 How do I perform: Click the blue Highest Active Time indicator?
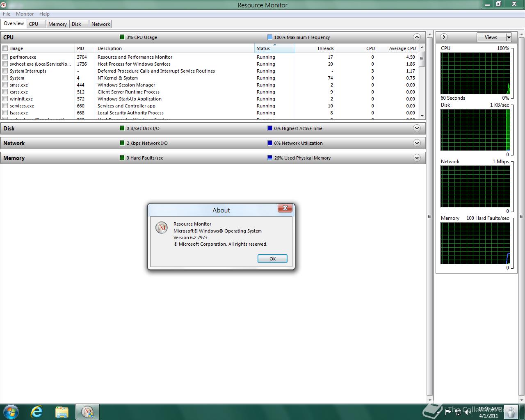pyautogui.click(x=269, y=128)
